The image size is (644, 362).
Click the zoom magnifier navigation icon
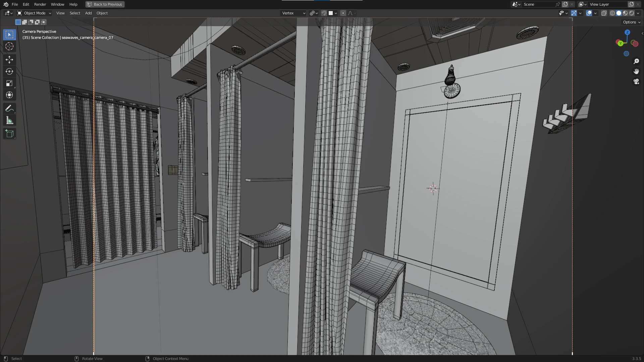pos(636,61)
